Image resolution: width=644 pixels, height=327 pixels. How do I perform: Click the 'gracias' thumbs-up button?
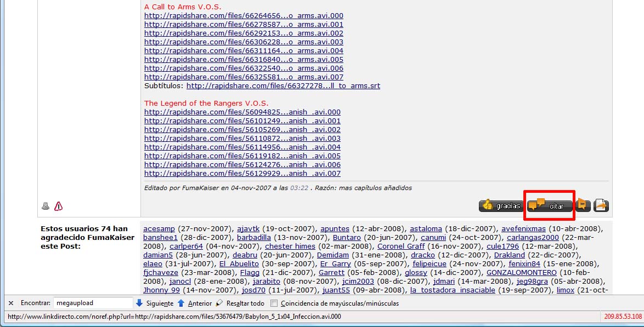501,206
